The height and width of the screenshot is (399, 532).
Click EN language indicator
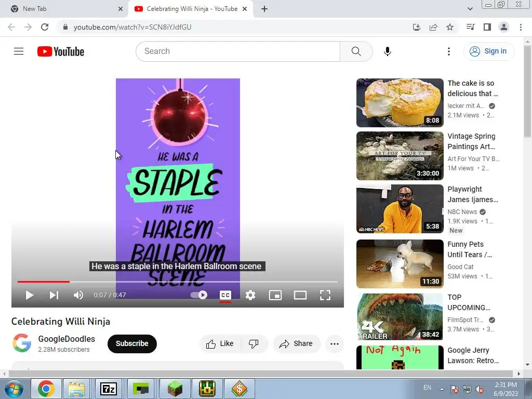click(x=427, y=388)
